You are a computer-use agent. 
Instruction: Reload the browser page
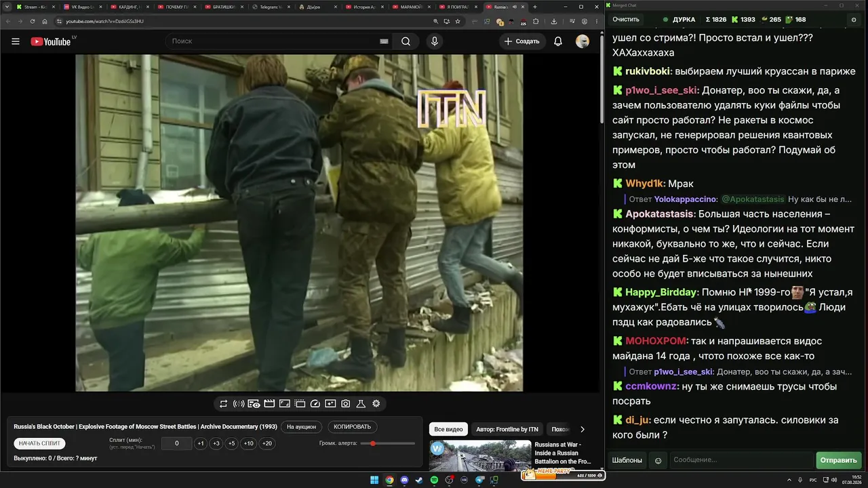coord(32,21)
